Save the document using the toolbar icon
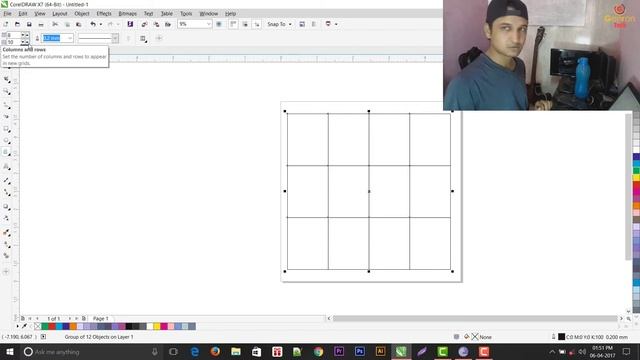This screenshot has width=640, height=360. pos(29,24)
